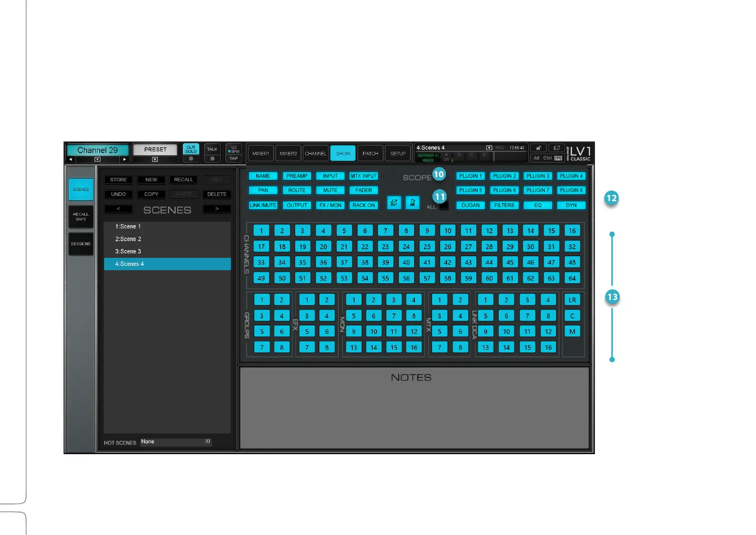Toggle DYN scope button
Screen dimensions: 756x535
click(x=571, y=205)
